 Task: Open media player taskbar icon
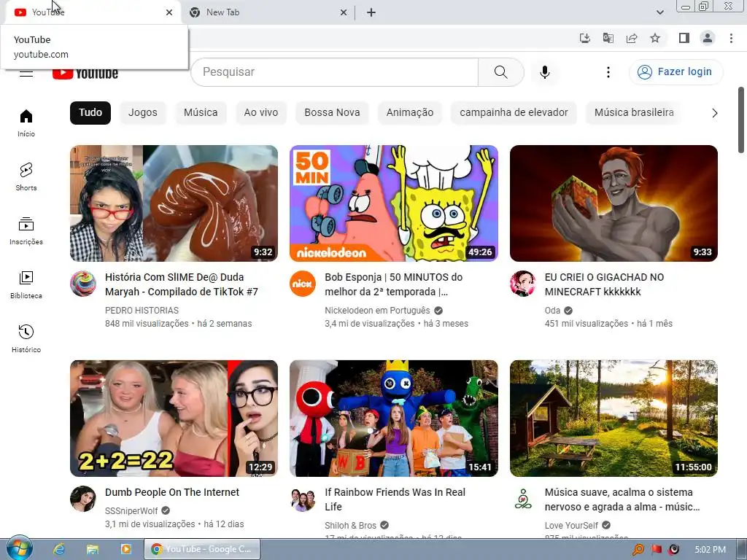click(x=125, y=549)
